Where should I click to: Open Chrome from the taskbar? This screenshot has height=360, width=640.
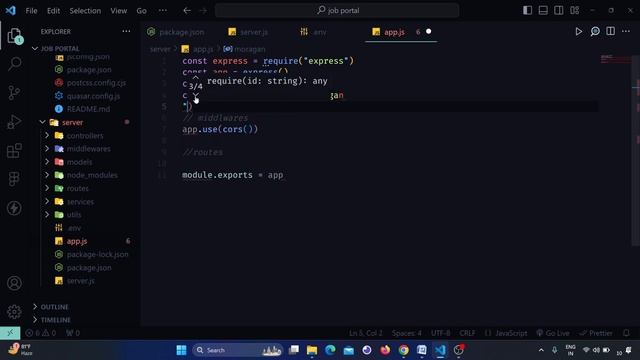click(403, 350)
